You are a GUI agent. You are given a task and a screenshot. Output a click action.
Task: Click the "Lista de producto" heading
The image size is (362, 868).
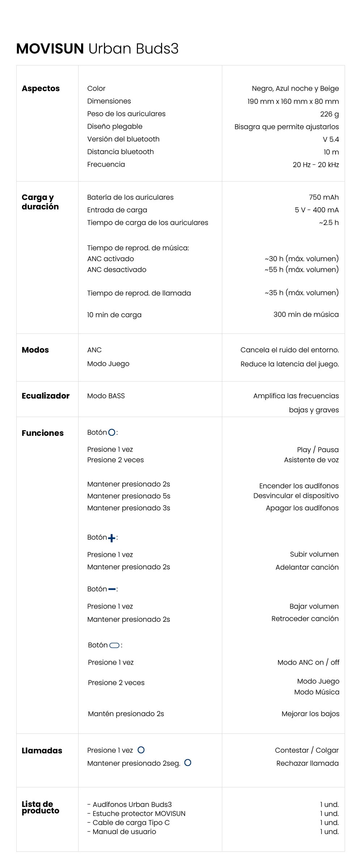pos(40,807)
